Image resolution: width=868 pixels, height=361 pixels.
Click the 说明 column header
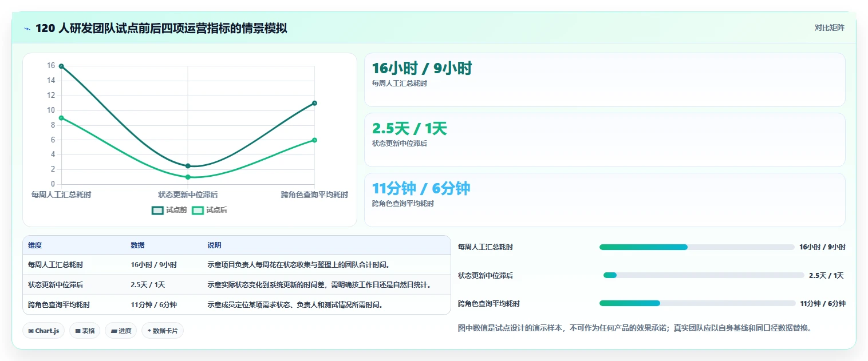coord(214,245)
